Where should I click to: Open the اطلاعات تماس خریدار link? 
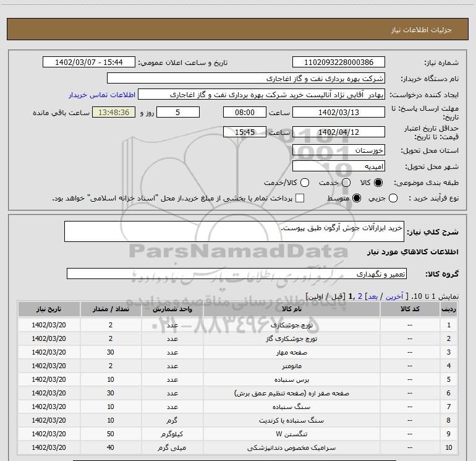coord(102,95)
